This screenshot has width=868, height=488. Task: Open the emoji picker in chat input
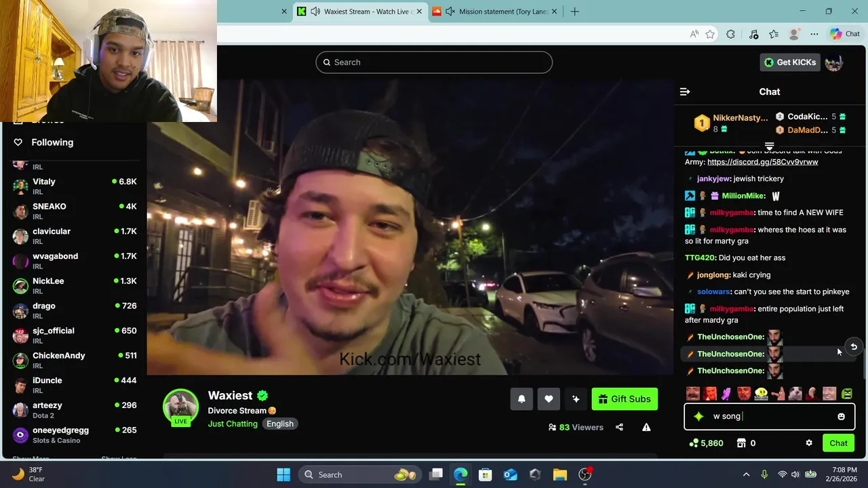841,416
